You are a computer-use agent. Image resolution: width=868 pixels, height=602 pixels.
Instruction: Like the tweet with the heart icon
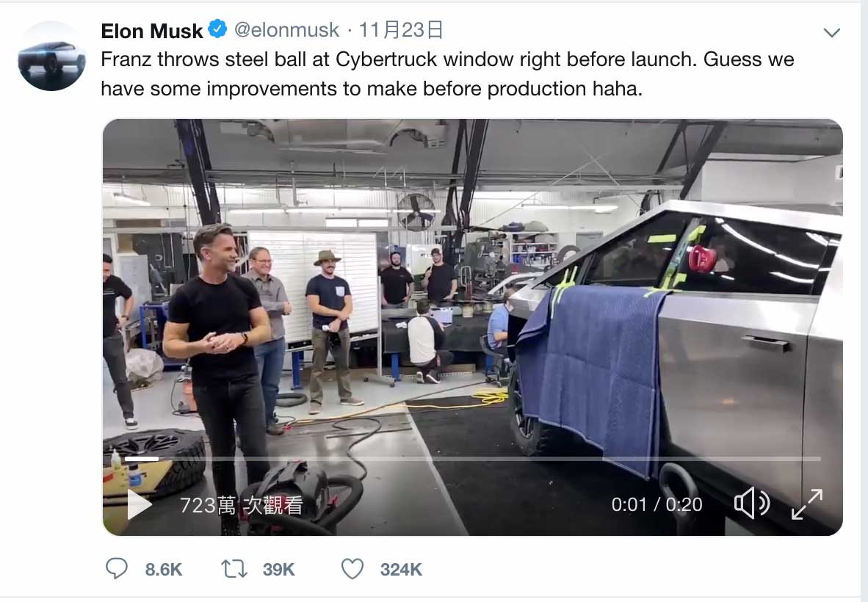[x=352, y=569]
